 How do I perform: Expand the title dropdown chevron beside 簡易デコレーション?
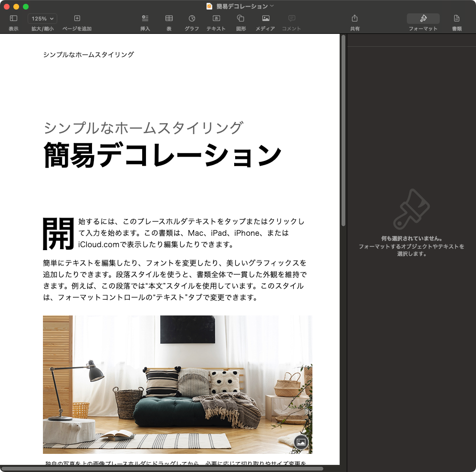click(272, 6)
